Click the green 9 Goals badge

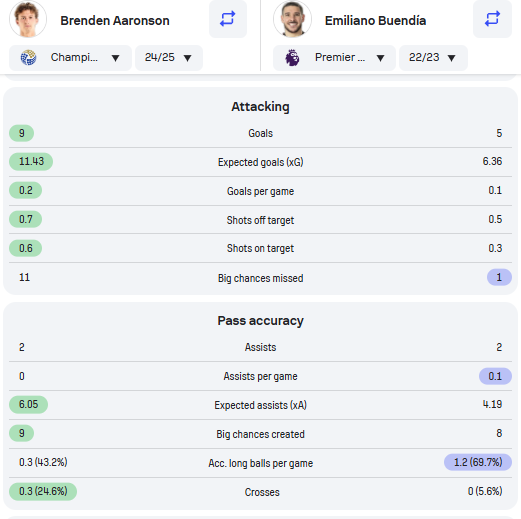[21, 133]
